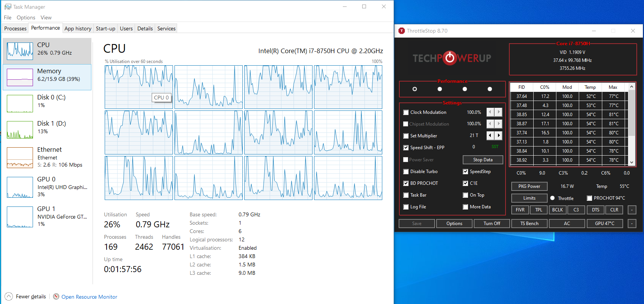Click the Stop Data button
Screen dimensions: 644x304
(483, 160)
